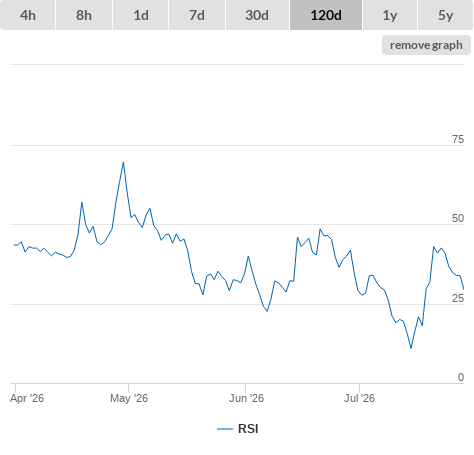Click the 50 y-axis gridline label

tap(458, 218)
